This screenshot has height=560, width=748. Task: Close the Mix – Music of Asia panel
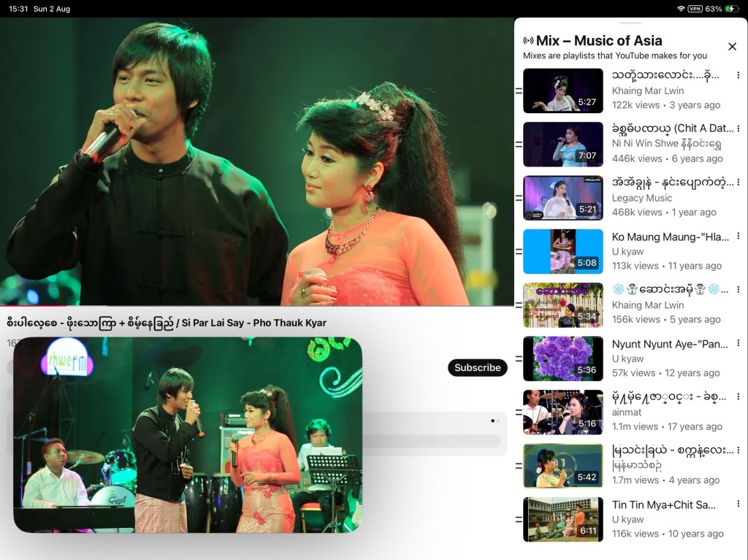(x=732, y=46)
